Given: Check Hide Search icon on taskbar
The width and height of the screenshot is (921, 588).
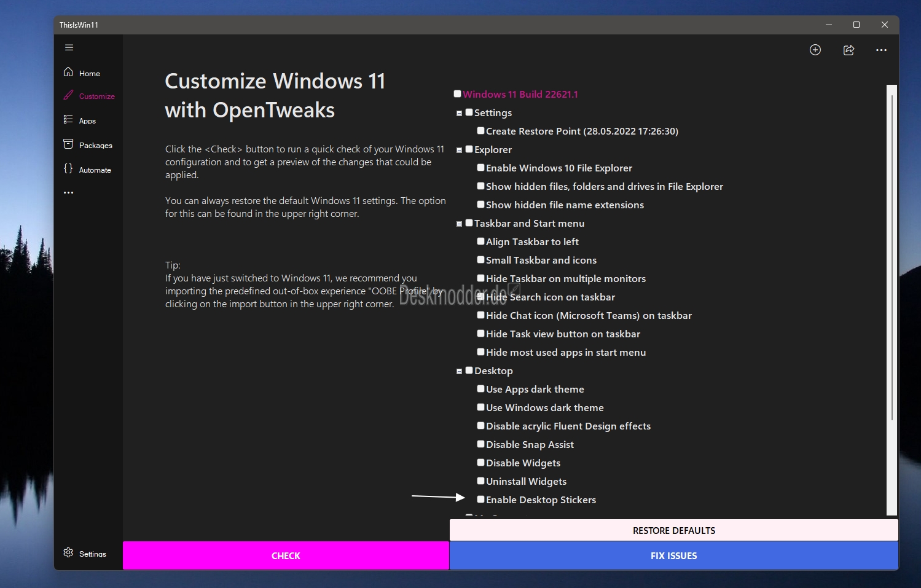Looking at the screenshot, I should (x=480, y=296).
